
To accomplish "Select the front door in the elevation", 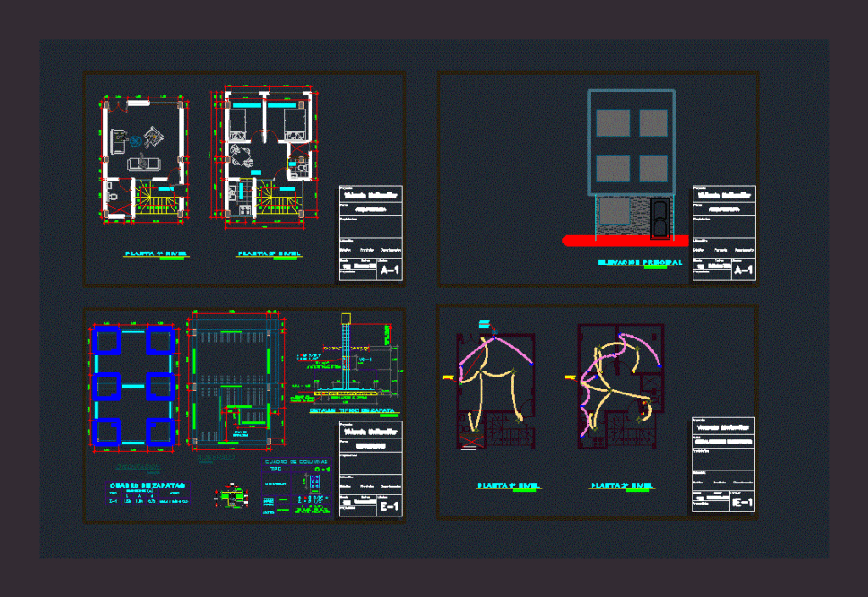I will pyautogui.click(x=659, y=218).
